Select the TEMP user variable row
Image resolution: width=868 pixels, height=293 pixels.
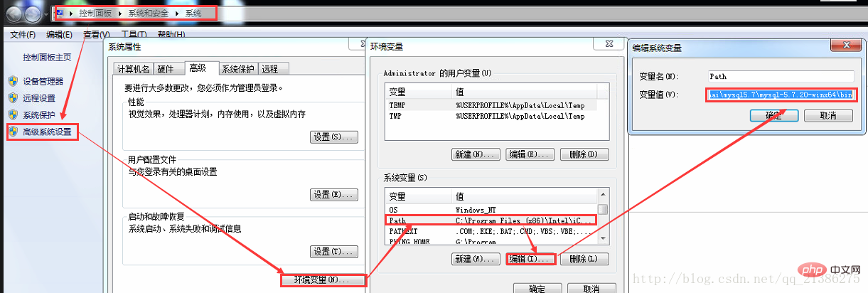pyautogui.click(x=490, y=105)
